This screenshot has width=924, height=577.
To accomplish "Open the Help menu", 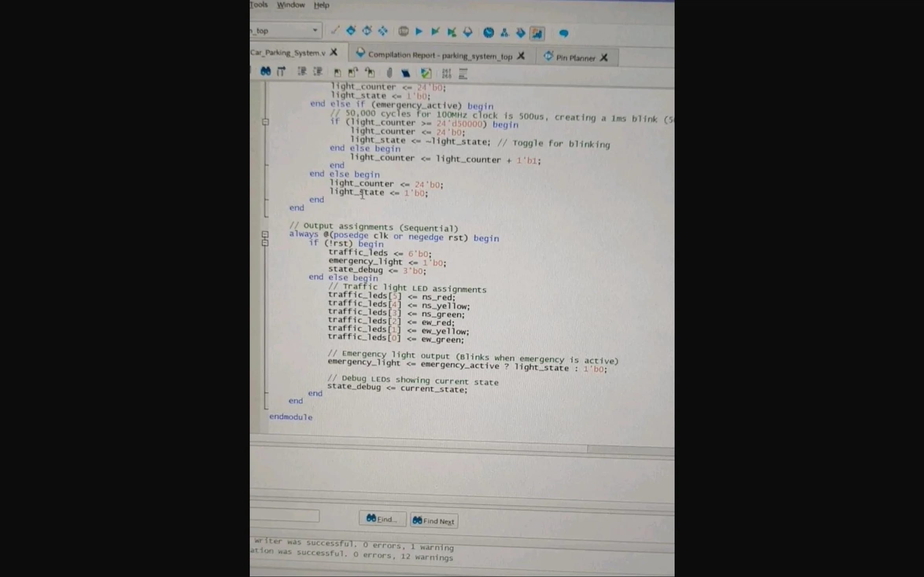I will tap(321, 5).
